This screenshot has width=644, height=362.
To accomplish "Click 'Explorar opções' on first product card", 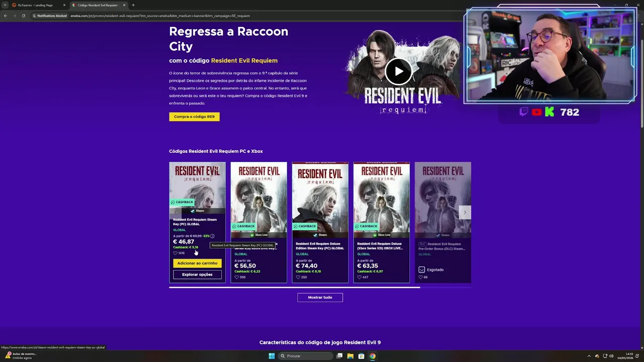I will (197, 275).
